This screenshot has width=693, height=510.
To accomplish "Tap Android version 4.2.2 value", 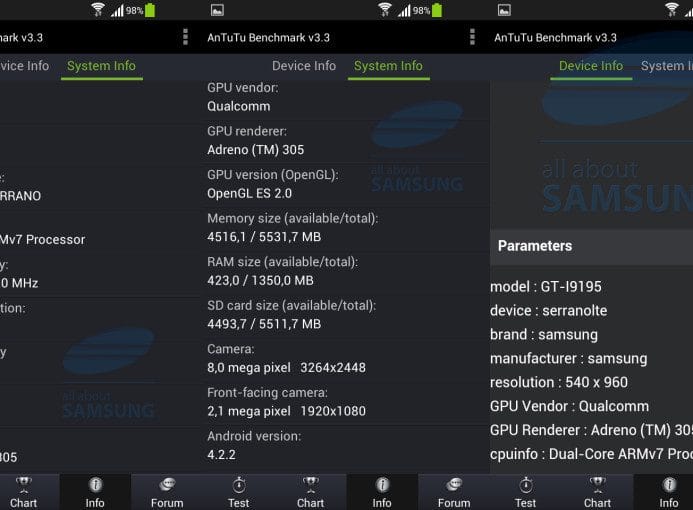I will (x=221, y=455).
